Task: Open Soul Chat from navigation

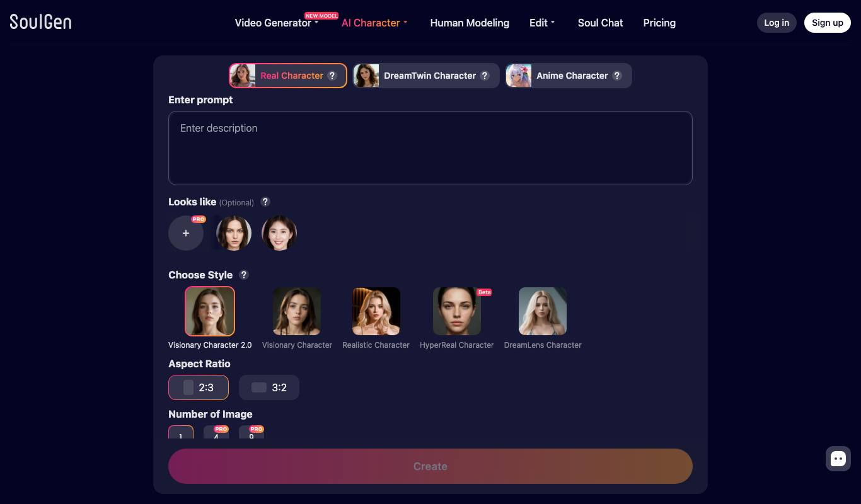Action: point(600,23)
